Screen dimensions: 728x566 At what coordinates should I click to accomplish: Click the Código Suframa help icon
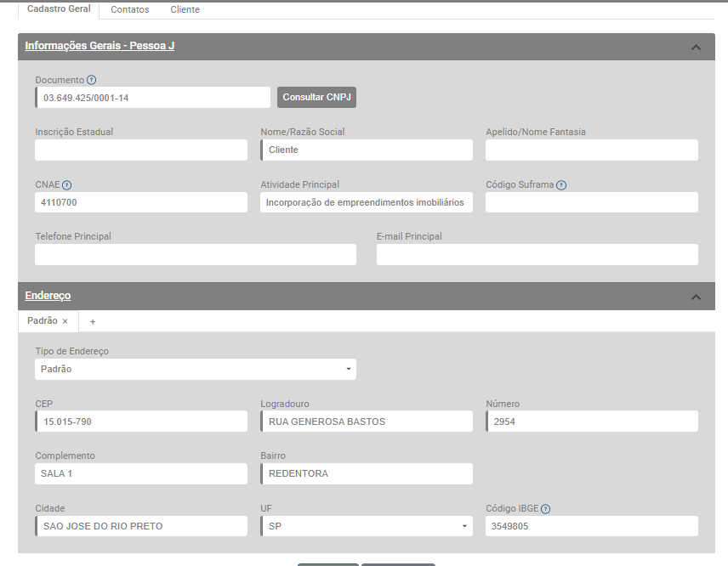point(561,185)
